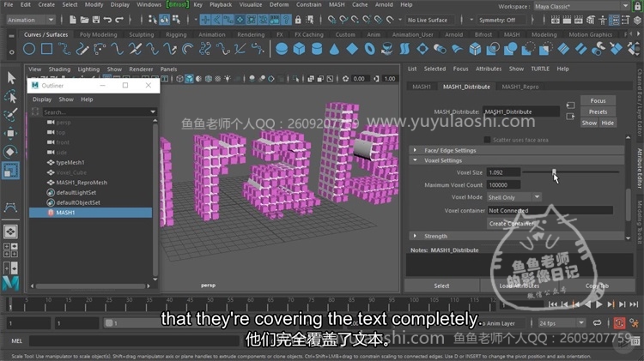Viewport: 644px width, 361px height.
Task: Click the output connections icon below it
Action: click(570, 117)
